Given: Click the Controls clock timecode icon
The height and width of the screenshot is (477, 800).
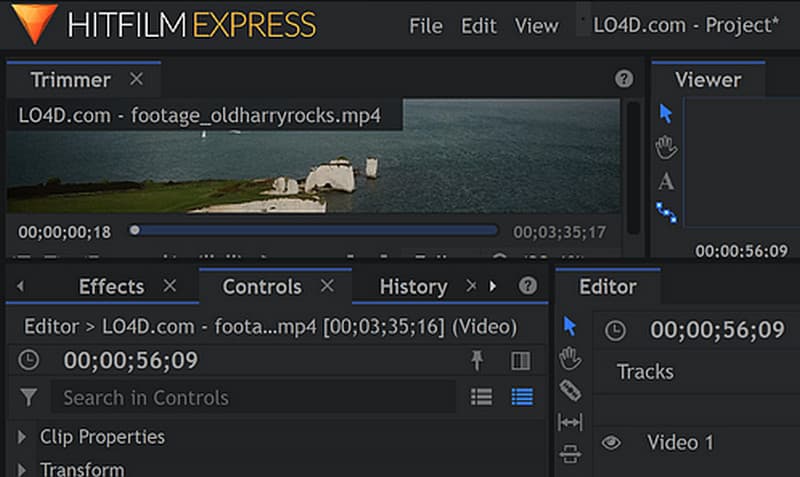Looking at the screenshot, I should 29,360.
